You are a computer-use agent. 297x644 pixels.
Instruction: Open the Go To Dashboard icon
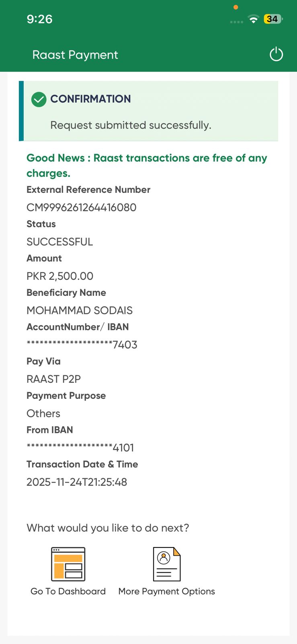tap(68, 564)
